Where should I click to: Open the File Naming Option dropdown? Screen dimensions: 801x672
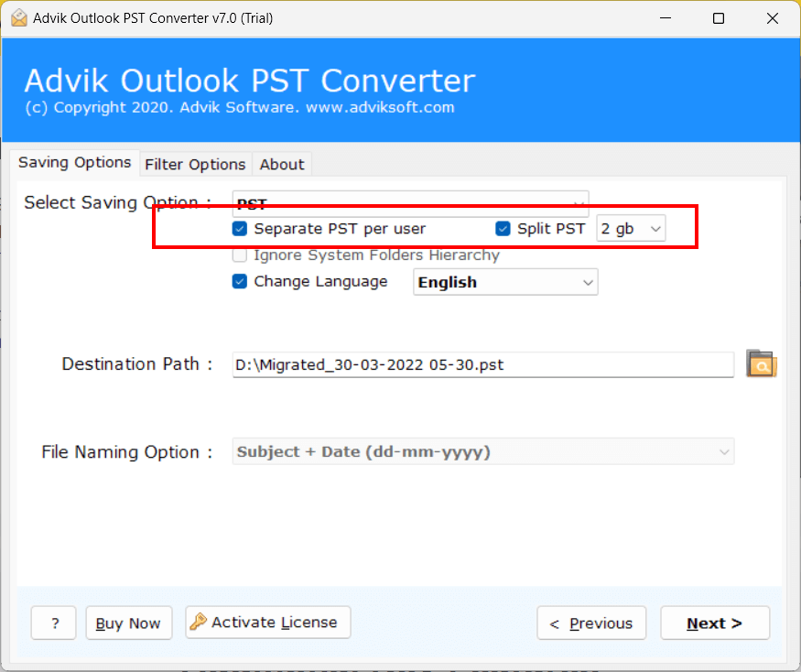click(483, 451)
